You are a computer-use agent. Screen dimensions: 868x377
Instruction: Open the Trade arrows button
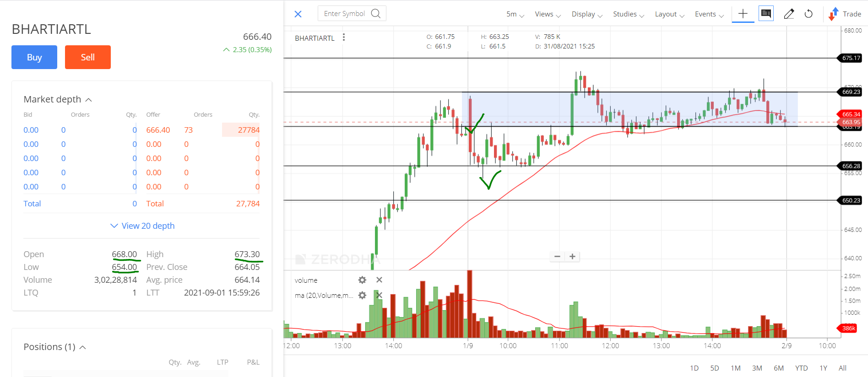[x=845, y=14]
